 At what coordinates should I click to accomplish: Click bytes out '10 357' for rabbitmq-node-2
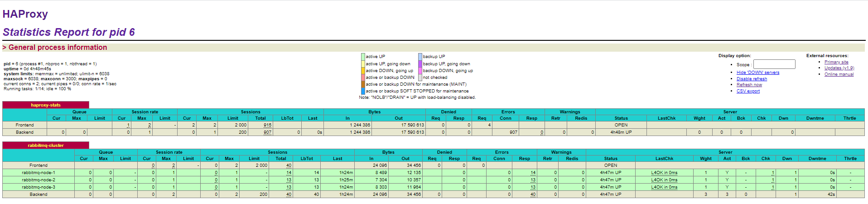(x=414, y=180)
